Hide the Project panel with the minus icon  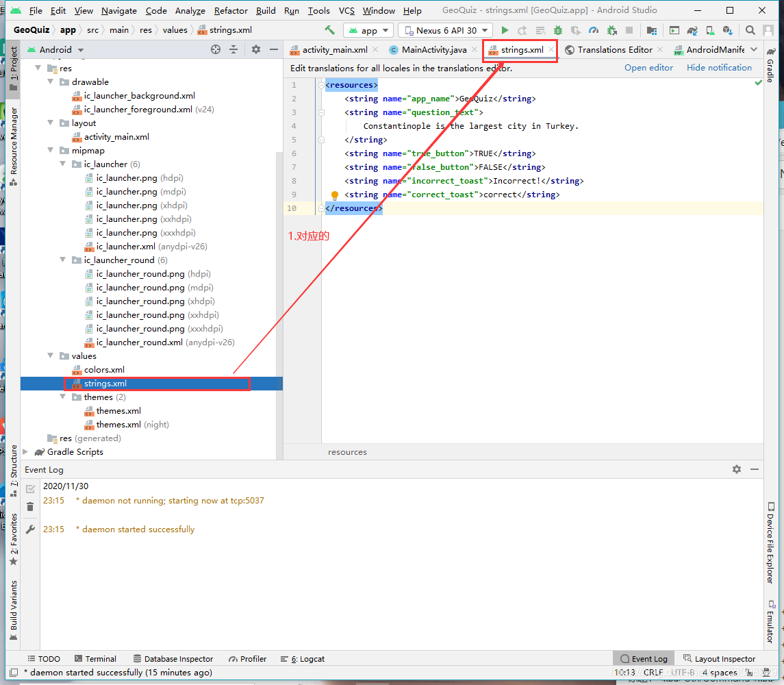click(x=273, y=49)
